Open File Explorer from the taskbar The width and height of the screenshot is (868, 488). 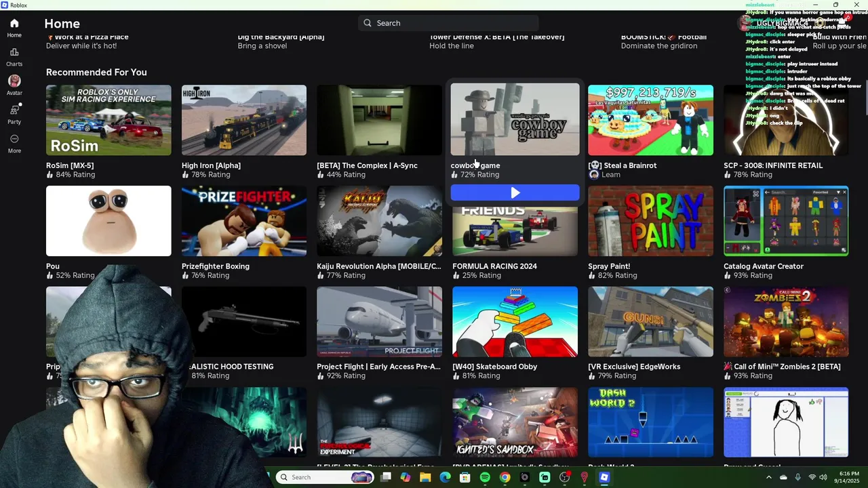click(425, 477)
